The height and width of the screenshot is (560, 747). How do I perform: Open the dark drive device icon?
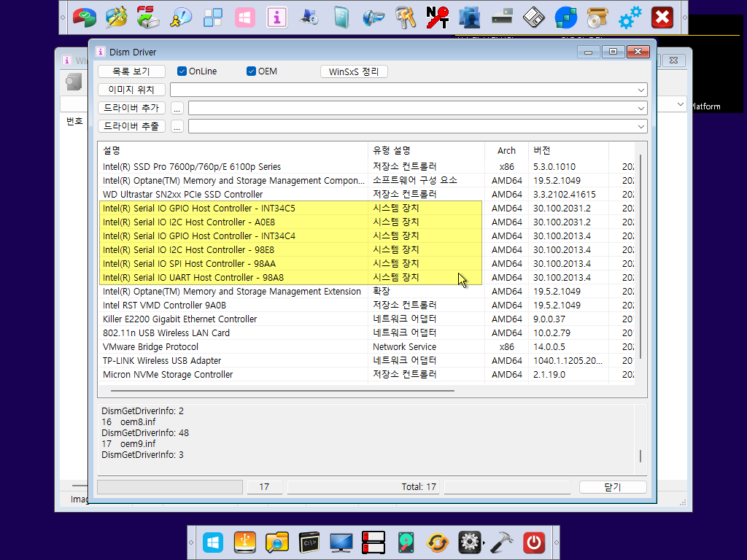[502, 17]
